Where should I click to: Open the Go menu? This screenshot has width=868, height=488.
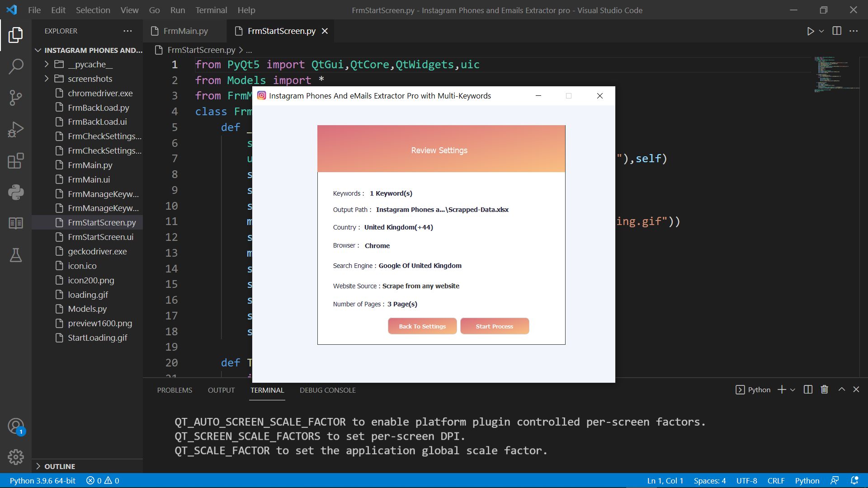point(154,10)
